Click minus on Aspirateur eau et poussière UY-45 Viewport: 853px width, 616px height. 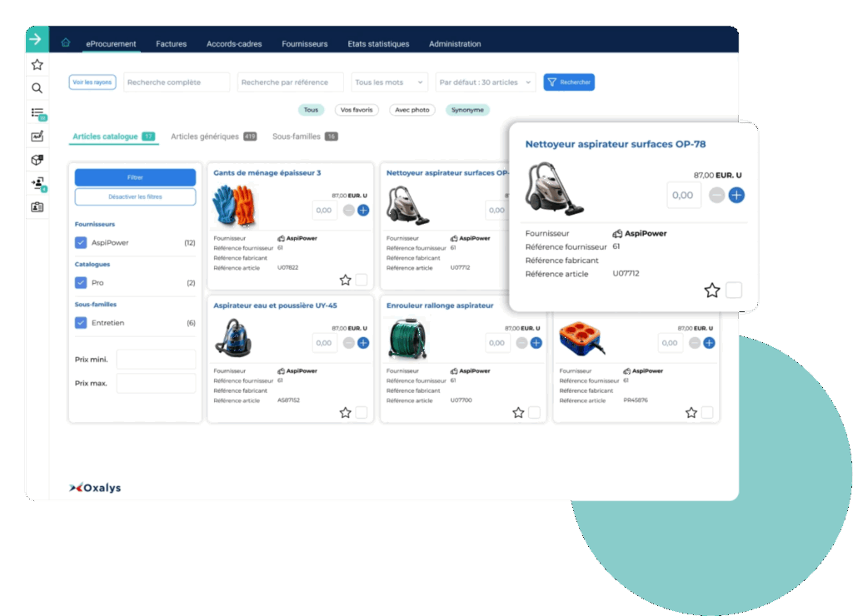[x=349, y=343]
